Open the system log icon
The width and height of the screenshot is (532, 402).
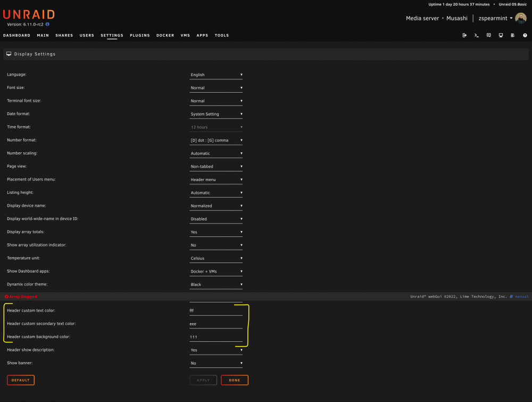(x=513, y=35)
